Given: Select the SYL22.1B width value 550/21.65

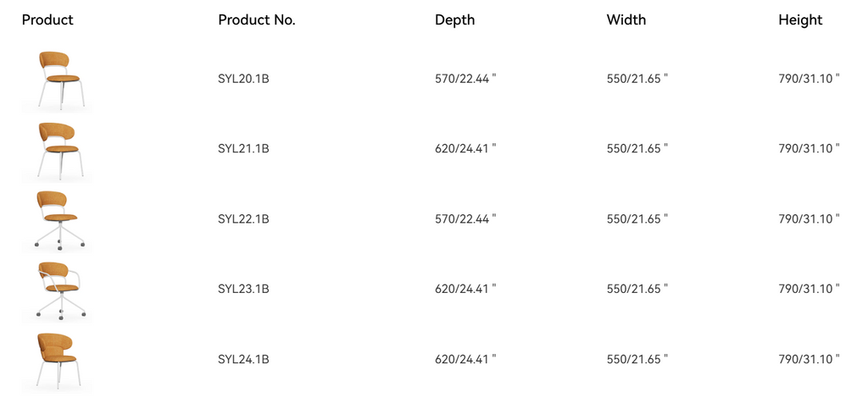Looking at the screenshot, I should [x=637, y=219].
